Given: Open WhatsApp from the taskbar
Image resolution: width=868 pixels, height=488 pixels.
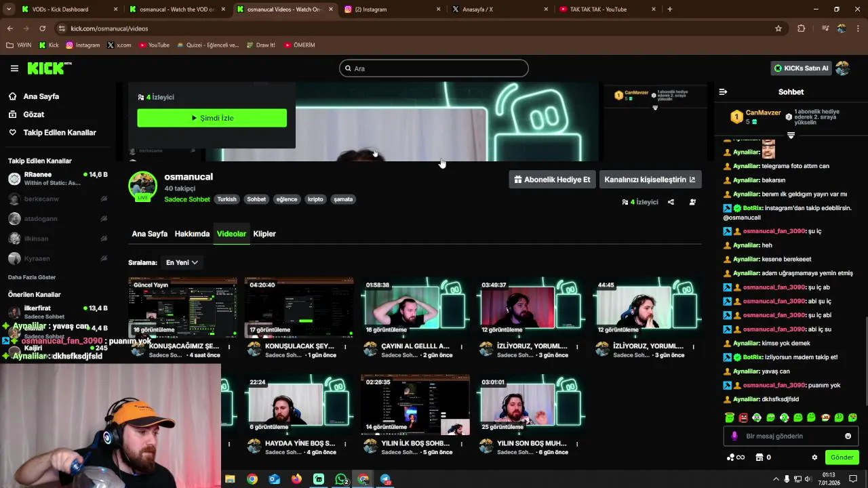Looking at the screenshot, I should [341, 479].
